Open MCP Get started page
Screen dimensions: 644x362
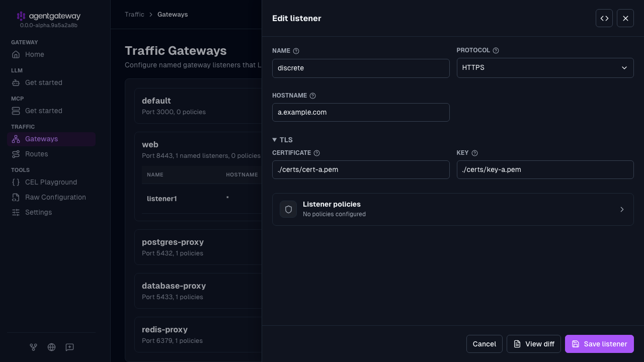(x=51, y=111)
